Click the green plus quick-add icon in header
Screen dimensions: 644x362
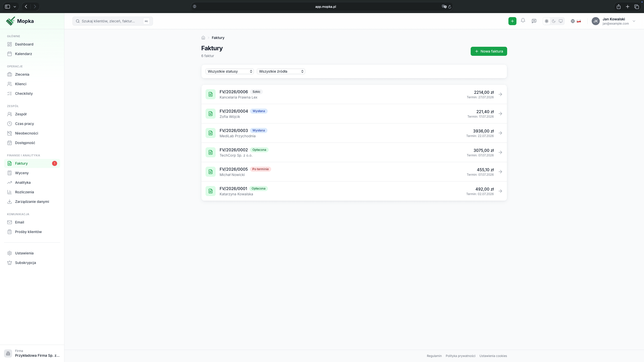pyautogui.click(x=512, y=21)
